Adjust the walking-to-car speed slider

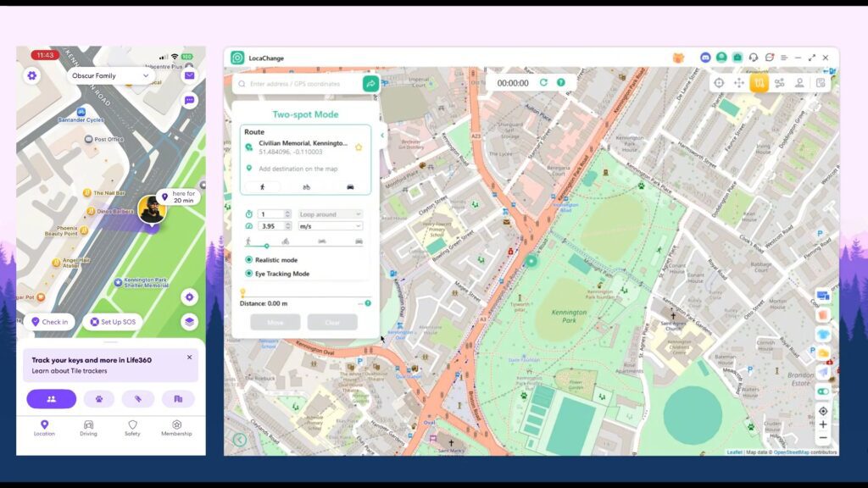pyautogui.click(x=267, y=246)
